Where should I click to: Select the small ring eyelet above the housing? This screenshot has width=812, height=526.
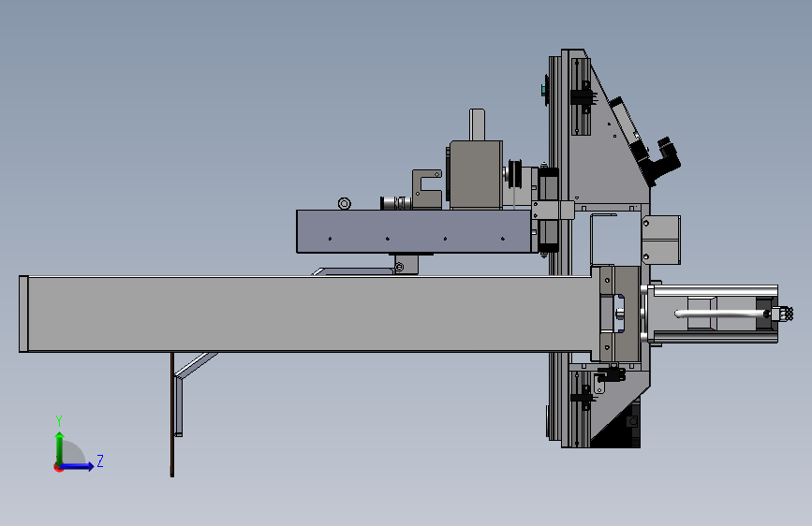345,203
